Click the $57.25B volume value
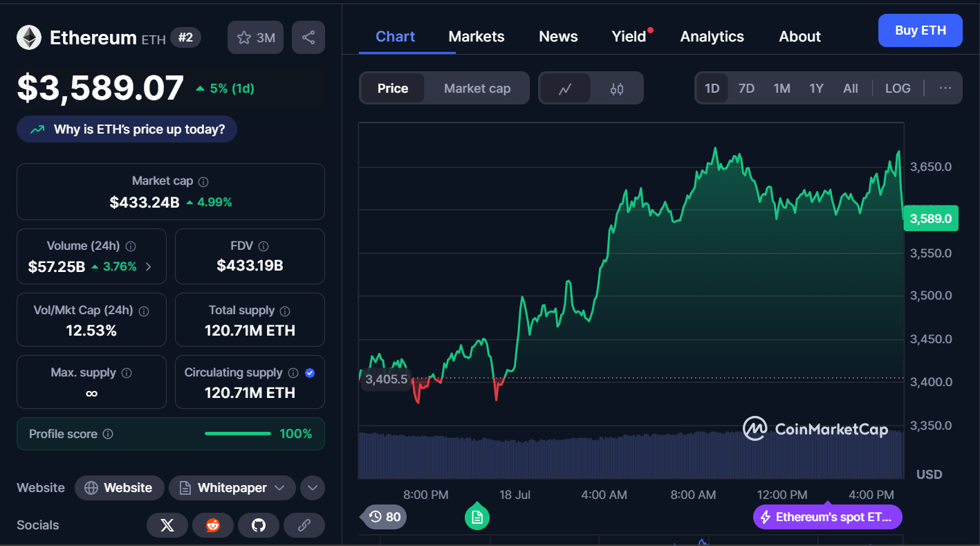The width and height of the screenshot is (980, 546). click(57, 266)
